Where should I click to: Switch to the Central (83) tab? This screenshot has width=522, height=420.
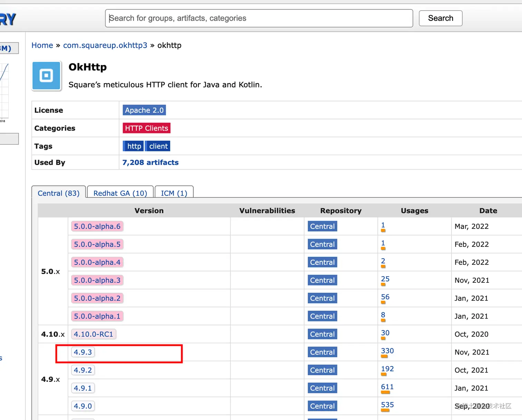(59, 193)
